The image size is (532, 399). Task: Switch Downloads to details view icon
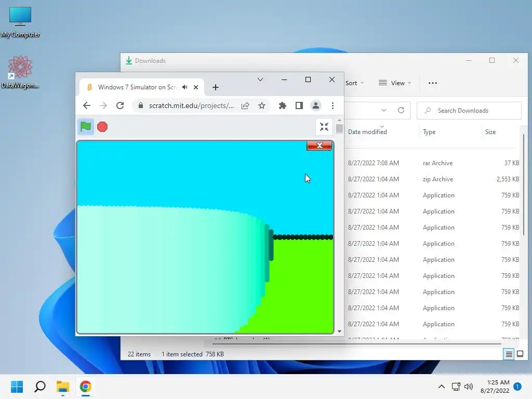click(509, 354)
